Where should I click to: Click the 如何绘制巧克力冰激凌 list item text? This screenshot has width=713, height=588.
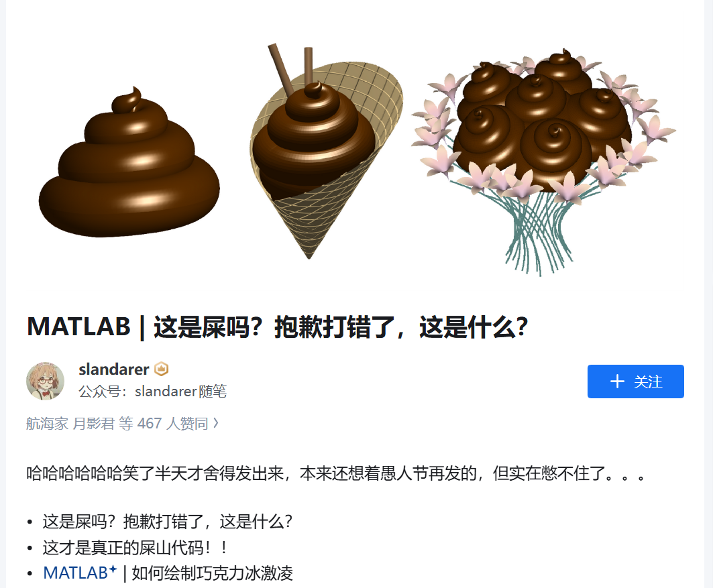click(213, 573)
